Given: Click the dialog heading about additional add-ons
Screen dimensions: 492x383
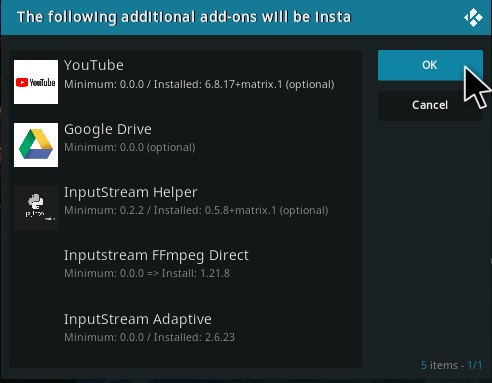Looking at the screenshot, I should click(x=184, y=17).
